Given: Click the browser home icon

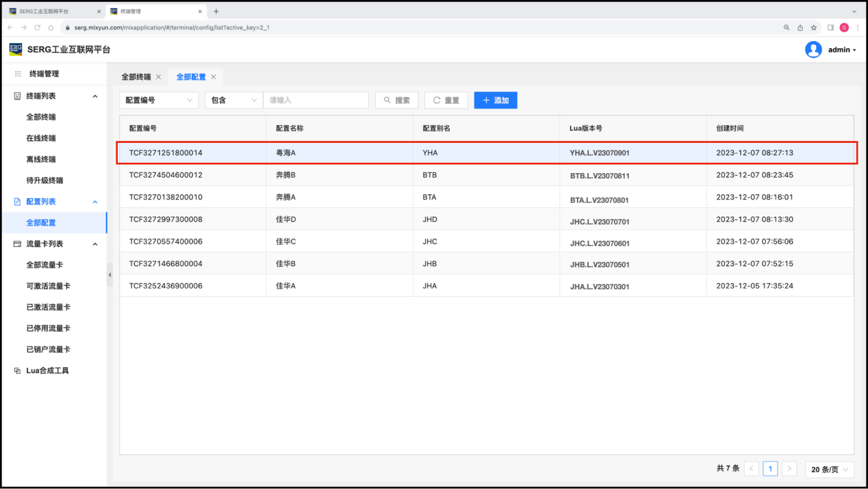Looking at the screenshot, I should point(51,27).
